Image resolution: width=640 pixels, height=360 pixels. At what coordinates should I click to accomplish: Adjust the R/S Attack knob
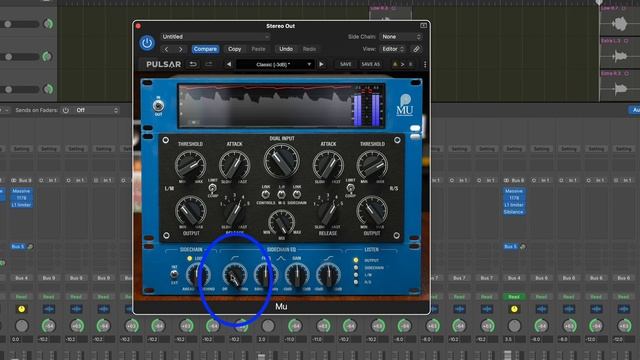coord(328,165)
